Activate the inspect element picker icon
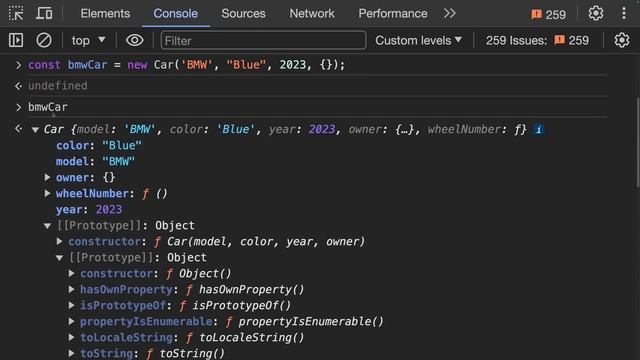The width and height of the screenshot is (640, 360). pos(16,13)
